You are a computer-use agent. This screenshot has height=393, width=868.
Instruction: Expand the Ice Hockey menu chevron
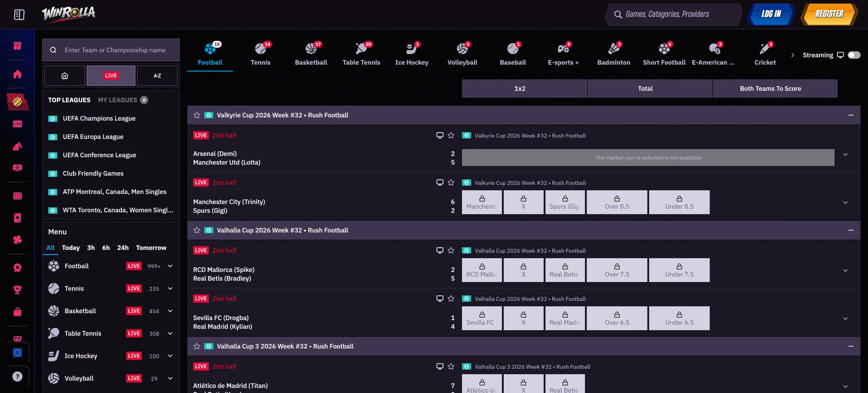[x=170, y=356]
